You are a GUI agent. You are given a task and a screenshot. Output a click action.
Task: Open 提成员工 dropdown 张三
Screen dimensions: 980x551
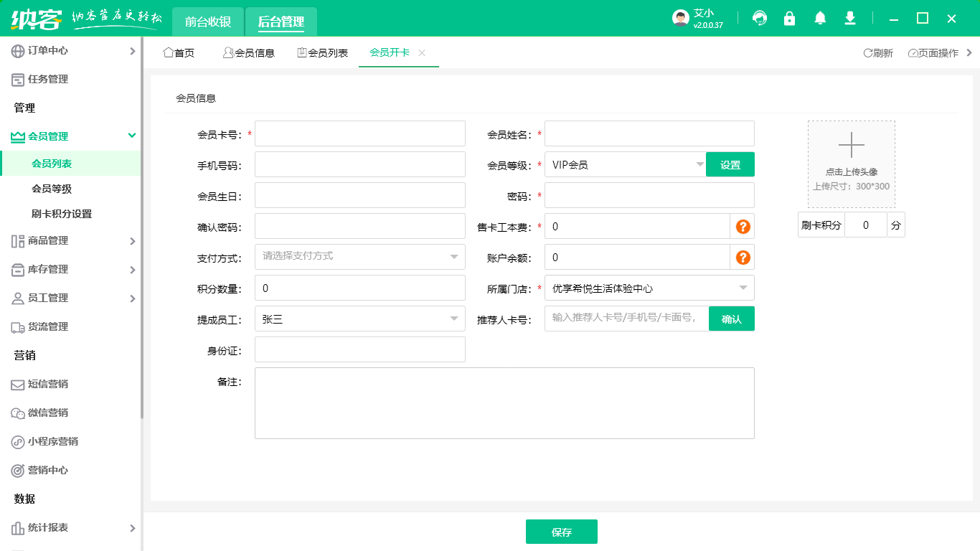(x=360, y=319)
